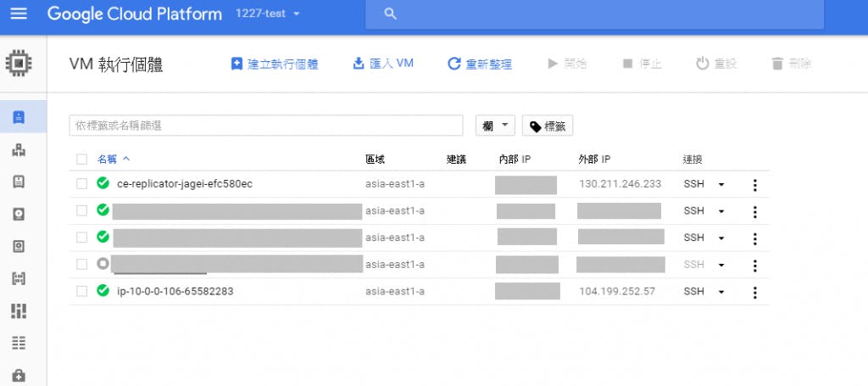Click the 標籤 labels button
Screen dimensions: 868x386
pos(548,126)
